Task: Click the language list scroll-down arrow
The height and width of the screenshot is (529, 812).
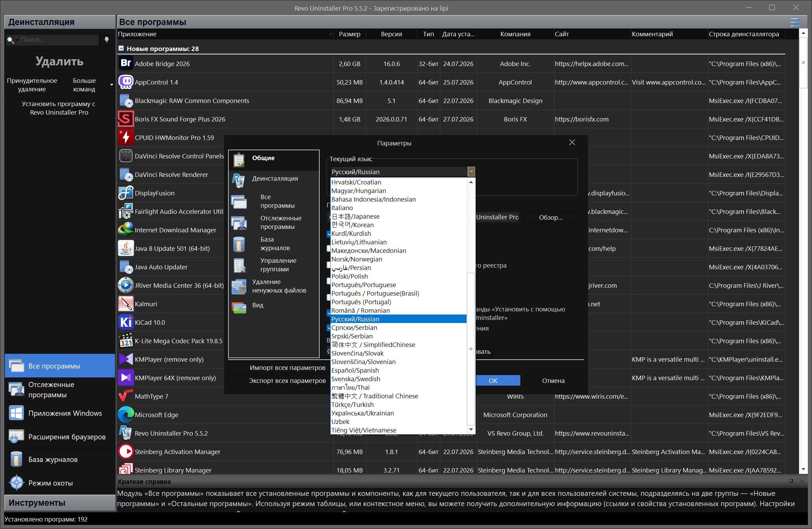Action: point(471,429)
